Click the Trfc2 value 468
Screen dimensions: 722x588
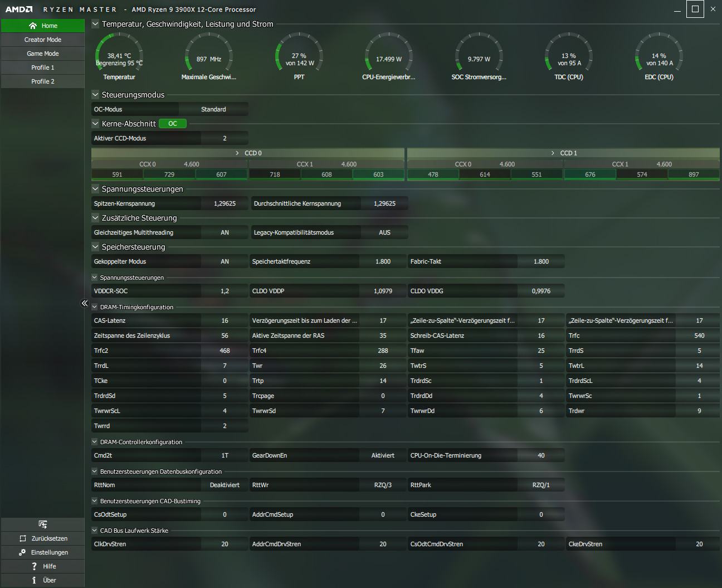tap(225, 351)
